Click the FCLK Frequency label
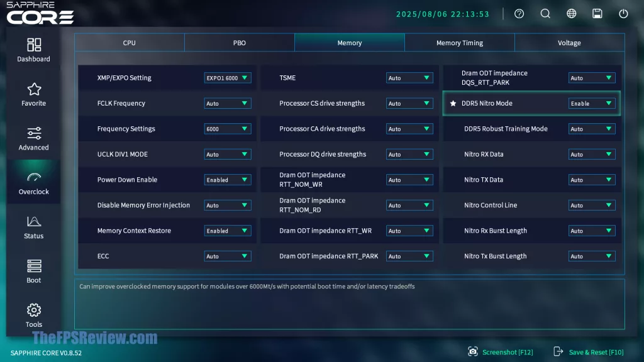 pos(121,104)
